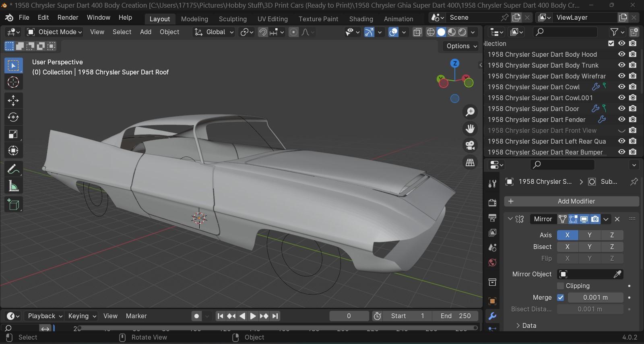The image size is (644, 344).
Task: Switch to material preview shading
Action: (452, 32)
